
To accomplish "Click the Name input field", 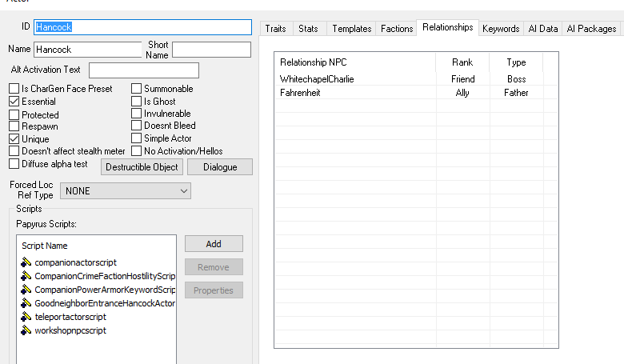I will coord(88,50).
